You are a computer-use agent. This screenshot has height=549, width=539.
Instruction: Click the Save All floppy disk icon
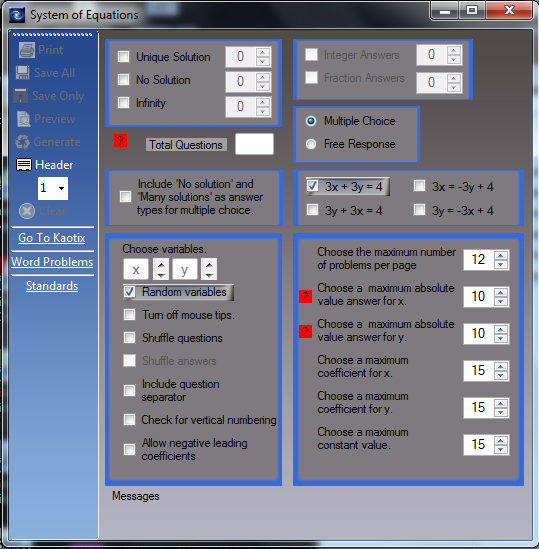coord(23,73)
